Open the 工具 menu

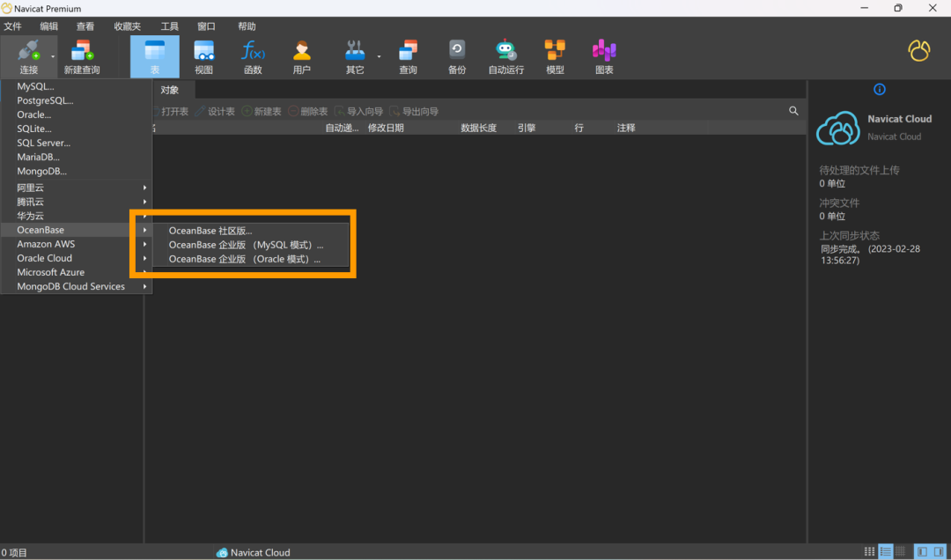(x=170, y=26)
